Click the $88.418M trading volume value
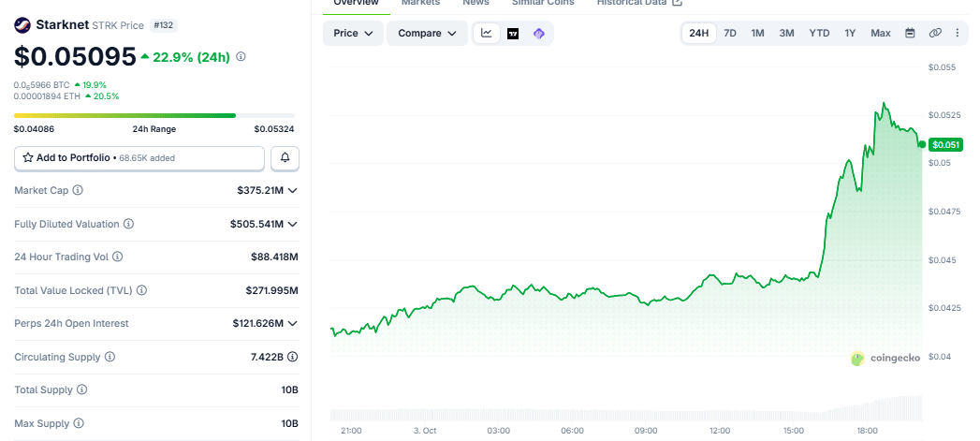The image size is (980, 441). [x=274, y=257]
